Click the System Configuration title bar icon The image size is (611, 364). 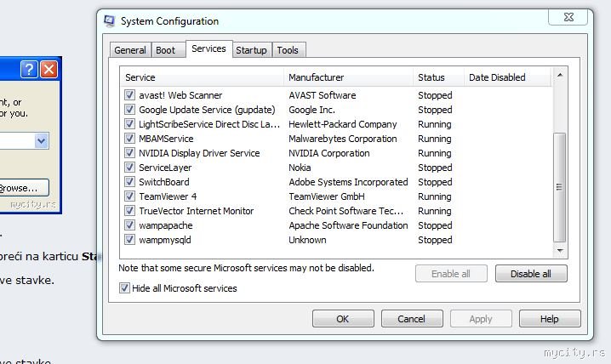tap(110, 20)
